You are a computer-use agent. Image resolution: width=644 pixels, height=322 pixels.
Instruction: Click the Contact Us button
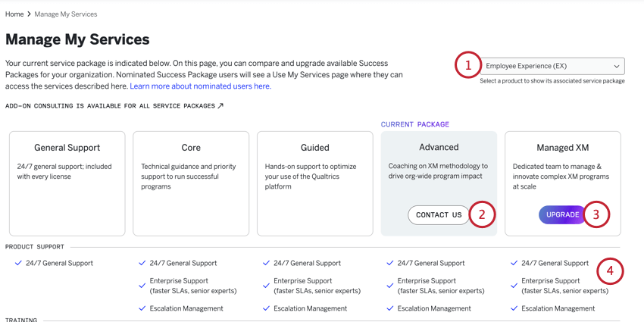click(439, 215)
